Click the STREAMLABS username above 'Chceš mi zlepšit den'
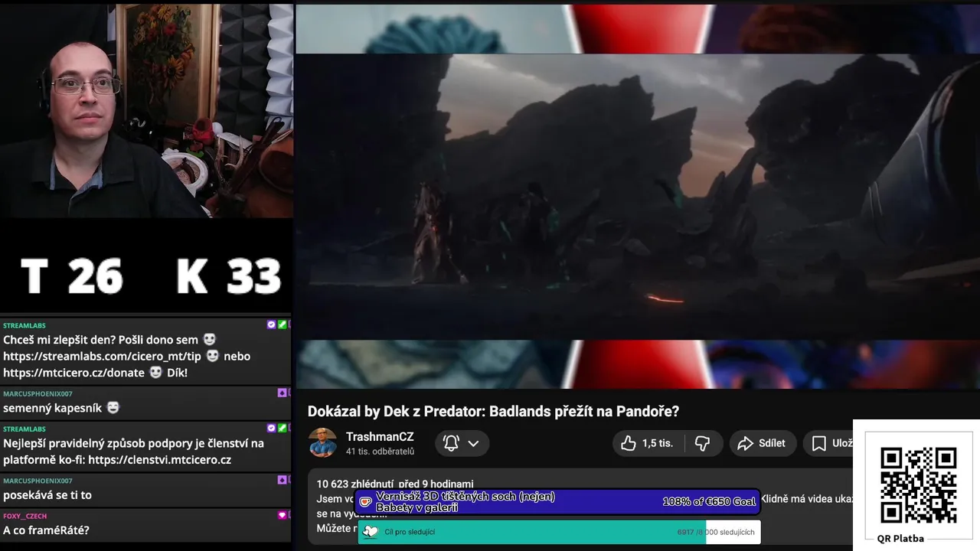980x551 pixels. [24, 325]
